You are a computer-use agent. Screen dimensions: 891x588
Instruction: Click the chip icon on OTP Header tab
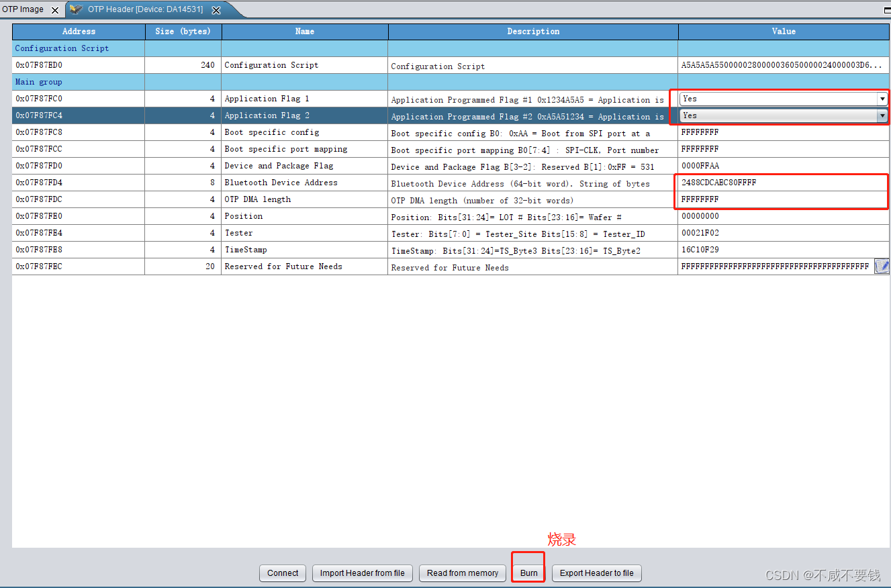(76, 9)
